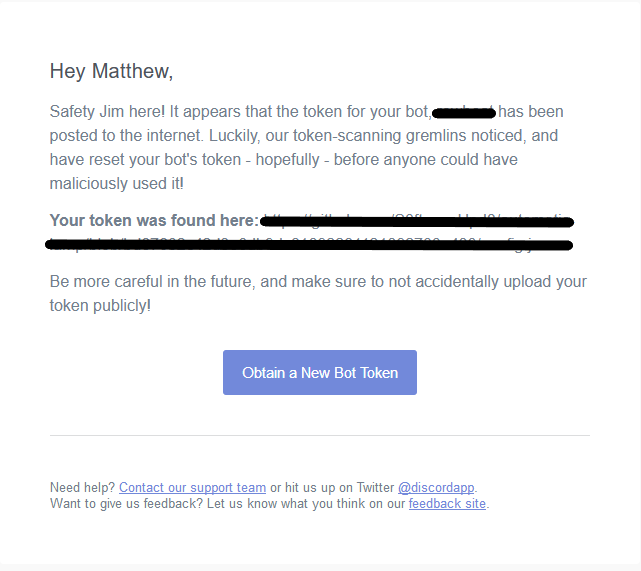Open the Contact our support team link
The height and width of the screenshot is (571, 641).
[192, 488]
